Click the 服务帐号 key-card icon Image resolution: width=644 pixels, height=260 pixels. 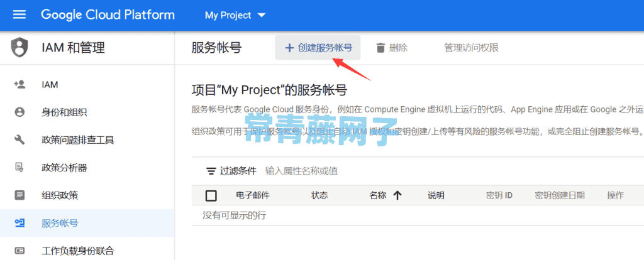[19, 223]
